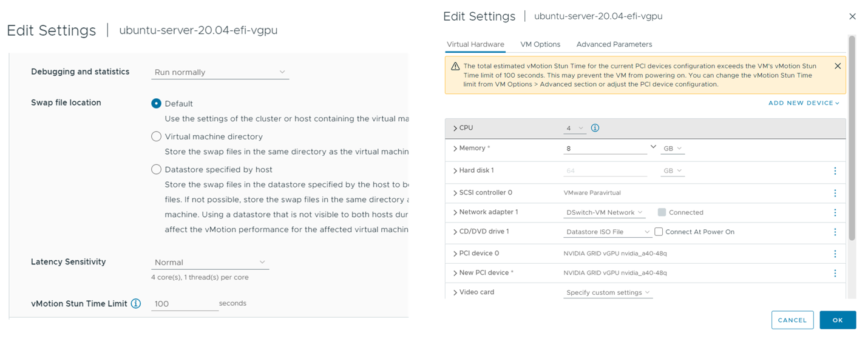Open PCI device 0 options menu
The height and width of the screenshot is (339, 868).
[835, 253]
